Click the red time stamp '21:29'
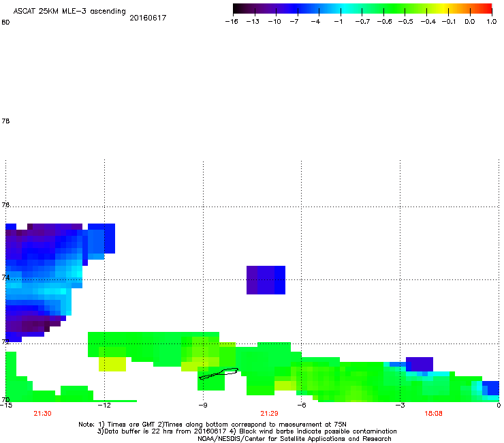 coord(269,414)
